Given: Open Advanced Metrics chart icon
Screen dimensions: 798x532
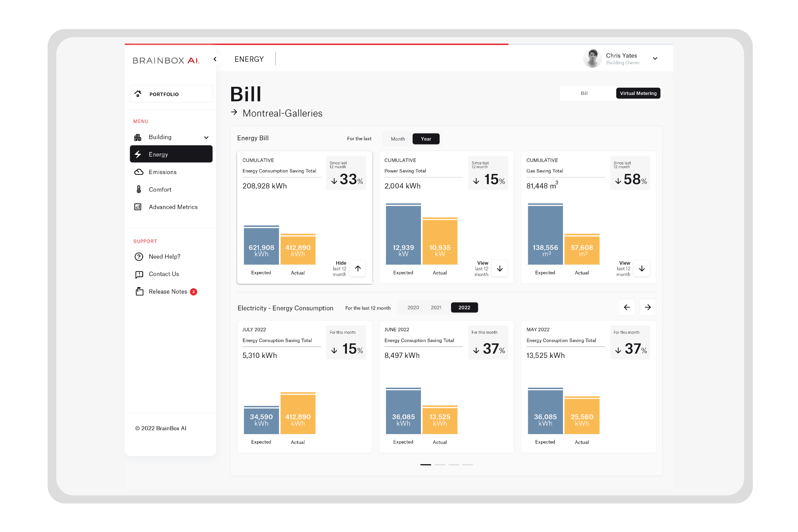Looking at the screenshot, I should point(138,207).
